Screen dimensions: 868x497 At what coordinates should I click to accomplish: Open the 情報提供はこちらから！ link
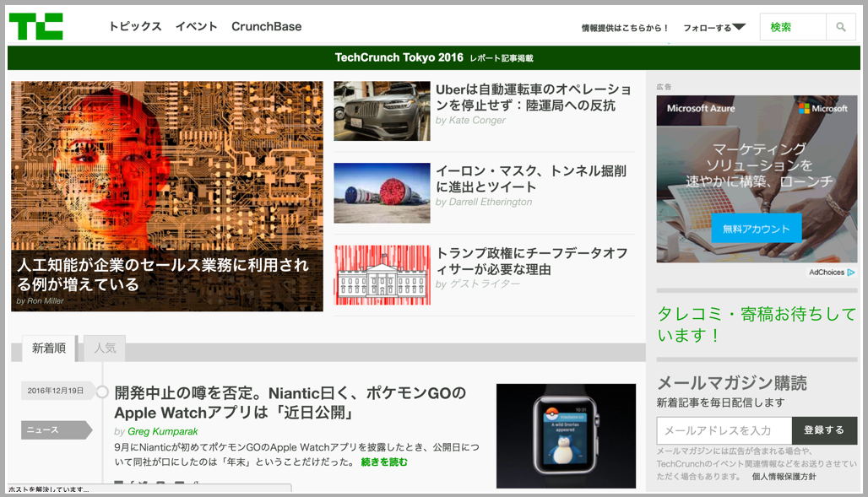[x=625, y=28]
